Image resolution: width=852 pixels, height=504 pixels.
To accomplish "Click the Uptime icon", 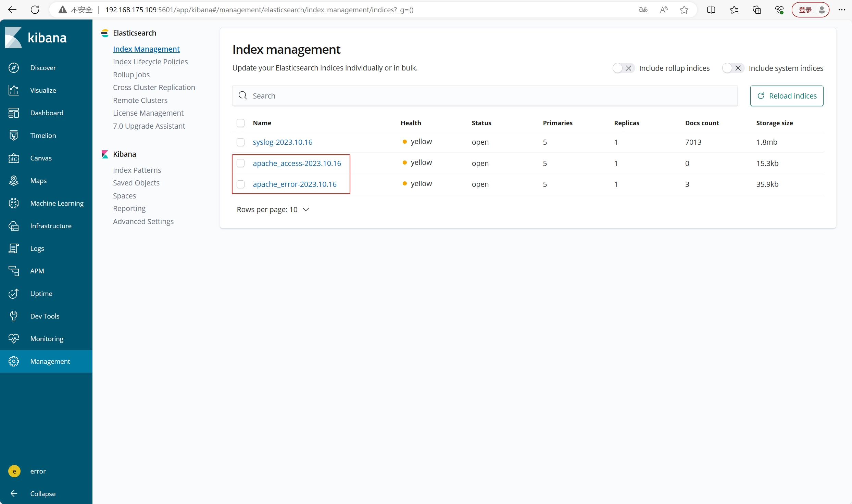I will [x=14, y=294].
